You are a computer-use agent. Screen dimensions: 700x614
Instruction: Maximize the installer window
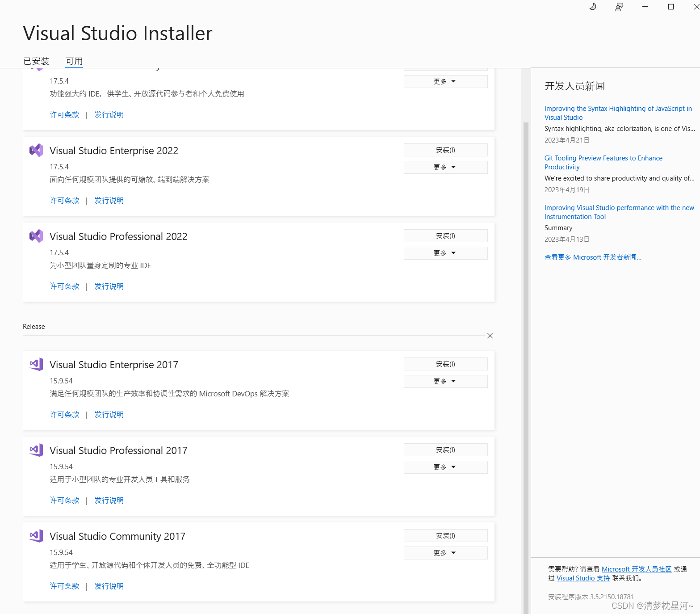coord(671,7)
